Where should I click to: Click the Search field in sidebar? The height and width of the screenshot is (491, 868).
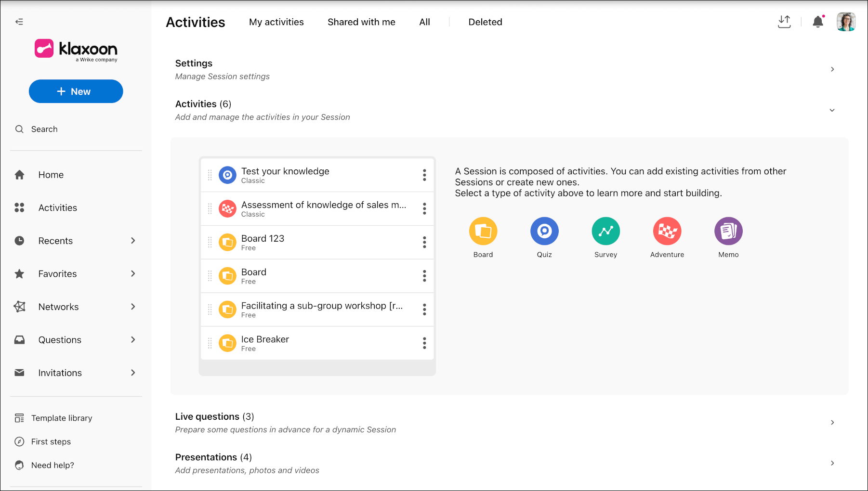click(76, 129)
